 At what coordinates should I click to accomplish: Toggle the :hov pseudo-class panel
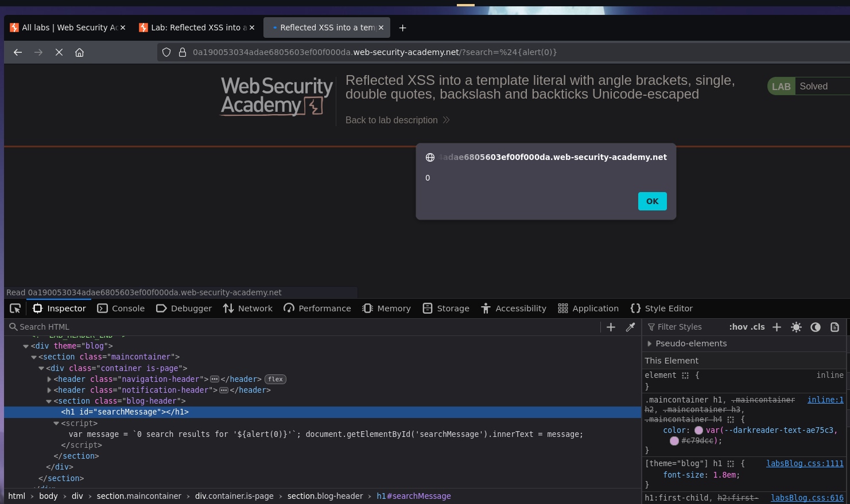pos(738,327)
